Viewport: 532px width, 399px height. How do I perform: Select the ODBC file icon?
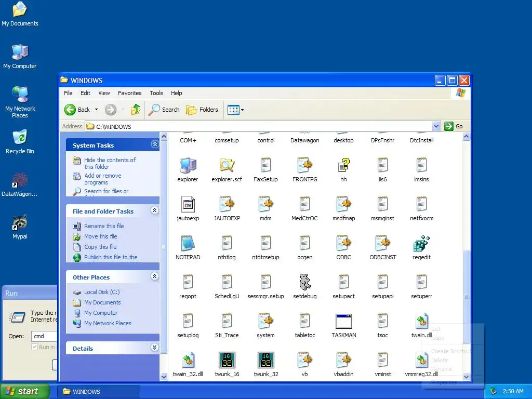344,243
